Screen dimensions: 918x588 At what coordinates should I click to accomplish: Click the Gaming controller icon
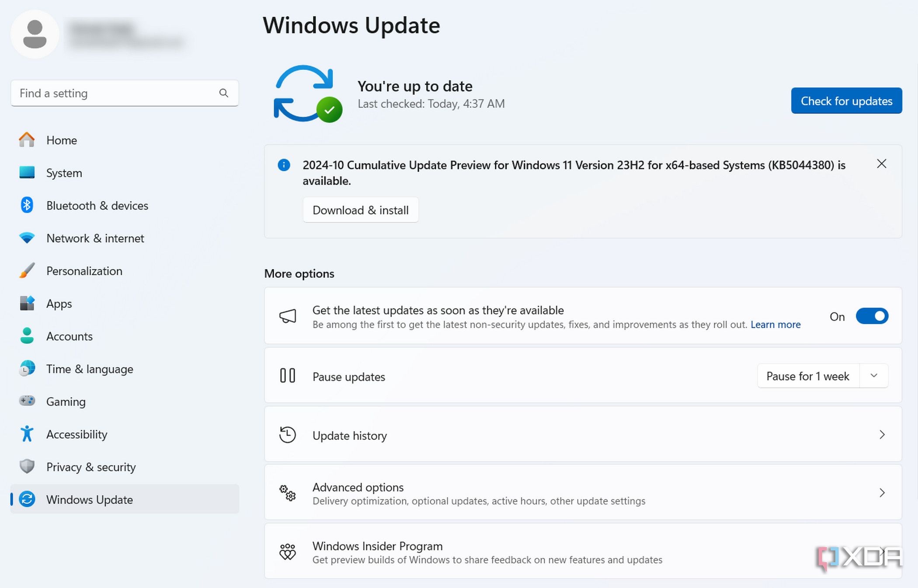[27, 401]
